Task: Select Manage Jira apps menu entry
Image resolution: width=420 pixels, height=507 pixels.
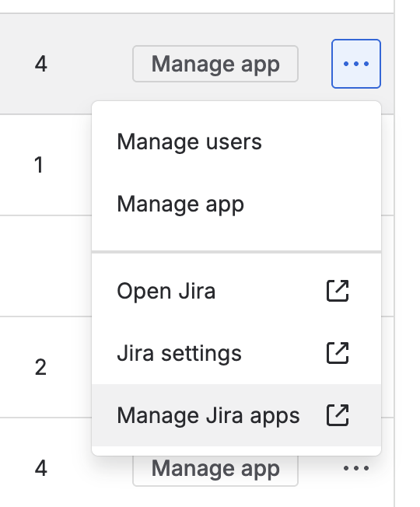Action: coord(236,415)
